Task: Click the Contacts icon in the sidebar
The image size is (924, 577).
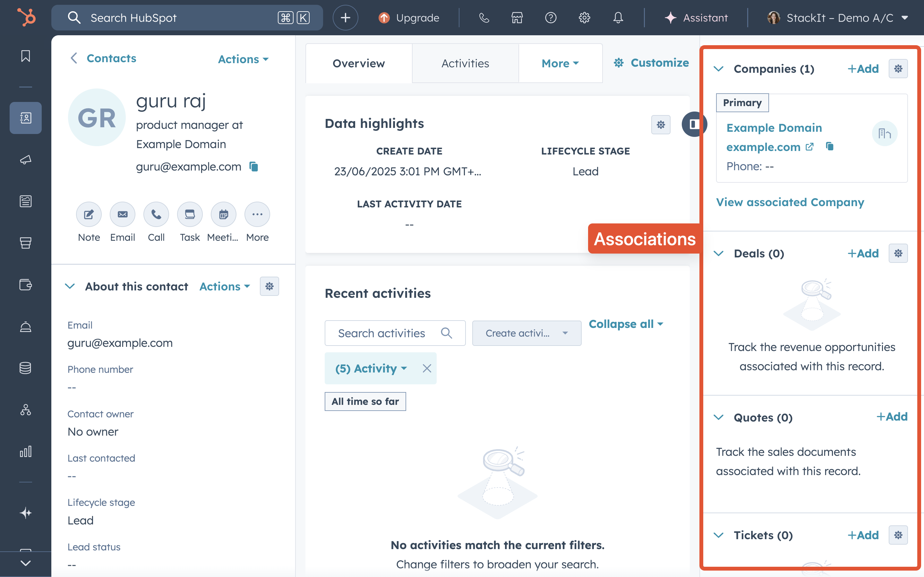Action: point(25,118)
